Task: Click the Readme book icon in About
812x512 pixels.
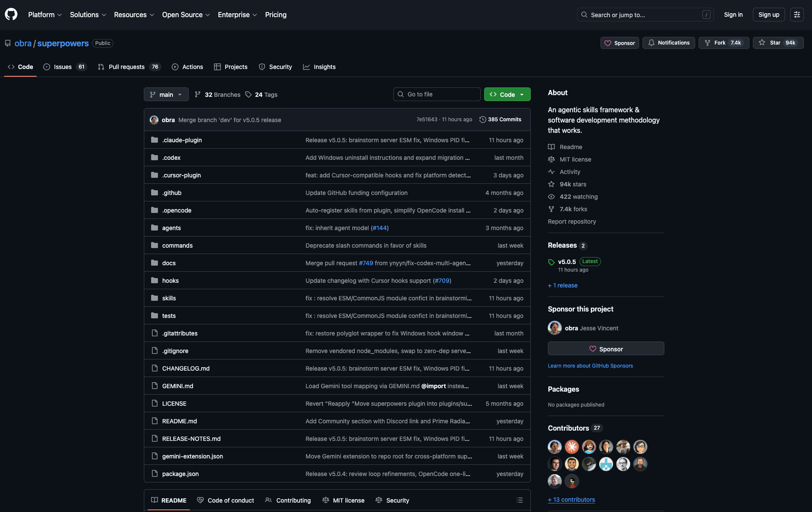Action: coord(551,147)
